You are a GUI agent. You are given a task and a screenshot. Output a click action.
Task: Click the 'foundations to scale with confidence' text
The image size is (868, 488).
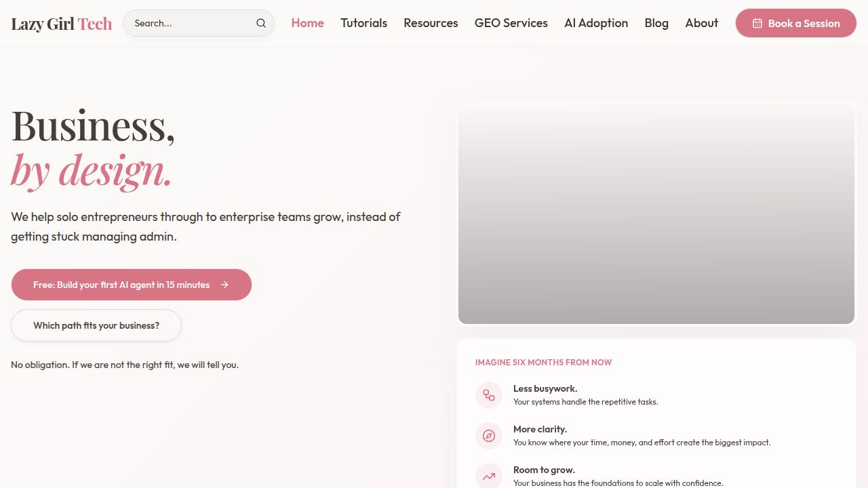[618, 483]
